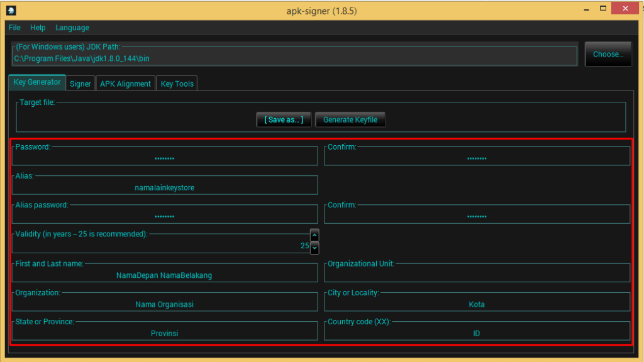The width and height of the screenshot is (644, 362).
Task: Open the File menu
Action: (14, 28)
